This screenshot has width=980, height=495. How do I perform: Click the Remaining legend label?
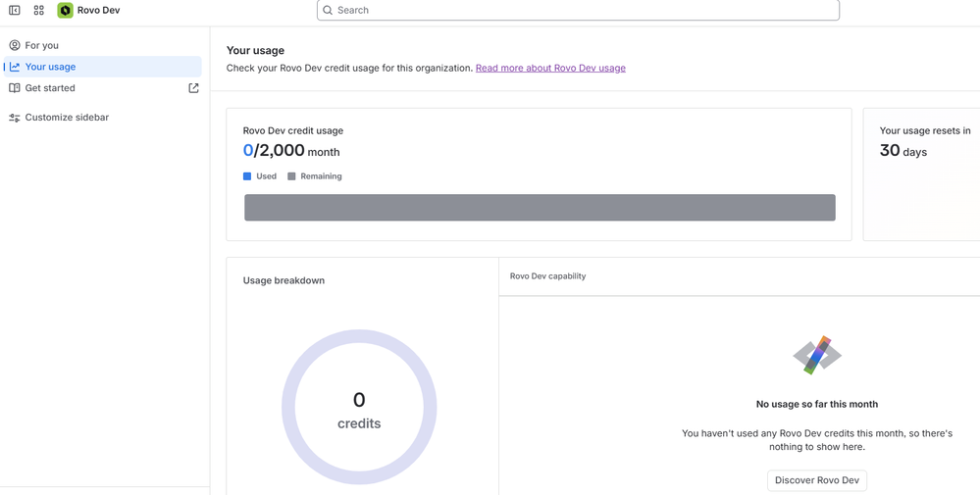coord(321,176)
